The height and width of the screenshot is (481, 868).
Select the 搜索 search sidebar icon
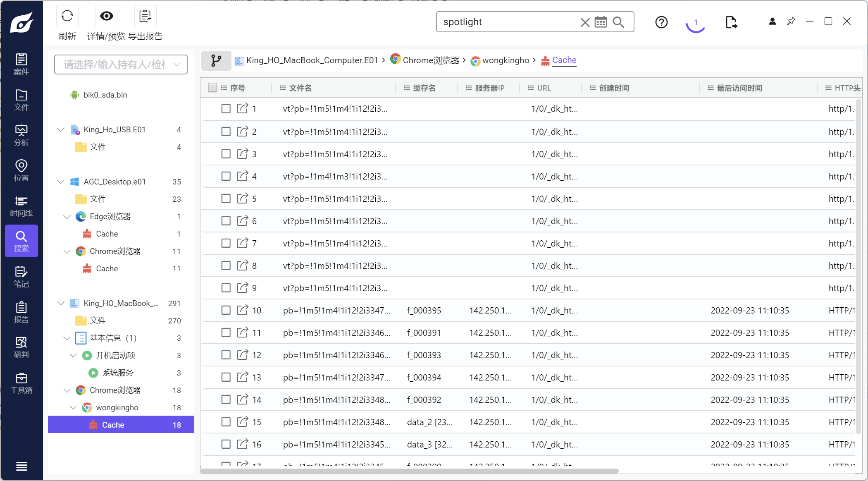tap(21, 241)
